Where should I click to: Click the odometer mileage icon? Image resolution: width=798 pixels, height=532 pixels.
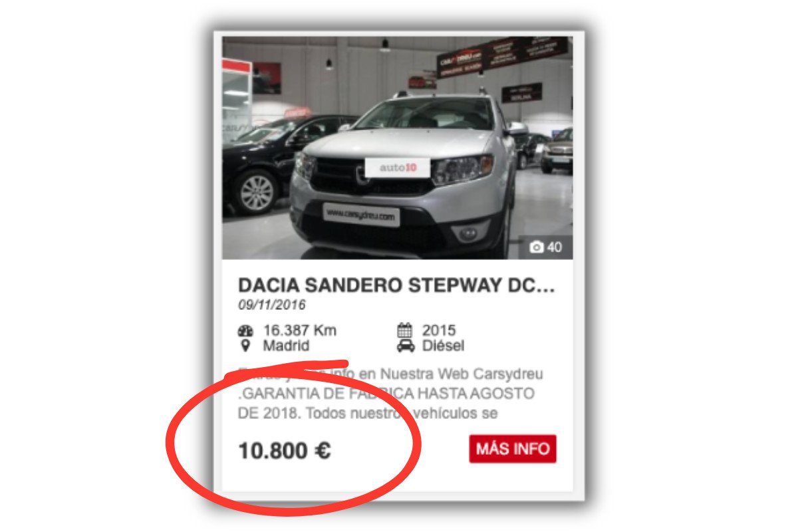click(245, 331)
